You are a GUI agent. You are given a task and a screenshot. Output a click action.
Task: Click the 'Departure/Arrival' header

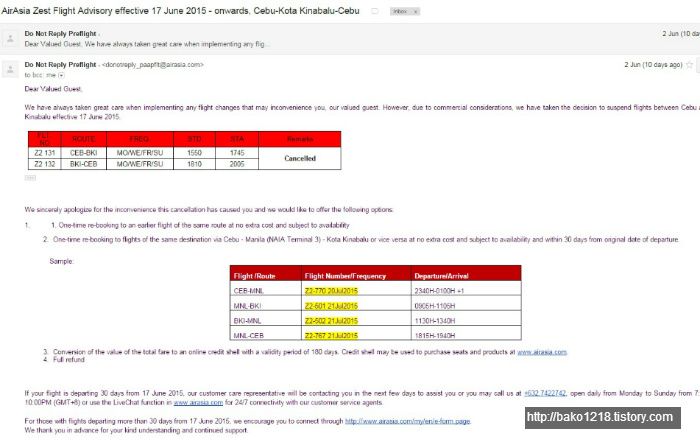466,274
